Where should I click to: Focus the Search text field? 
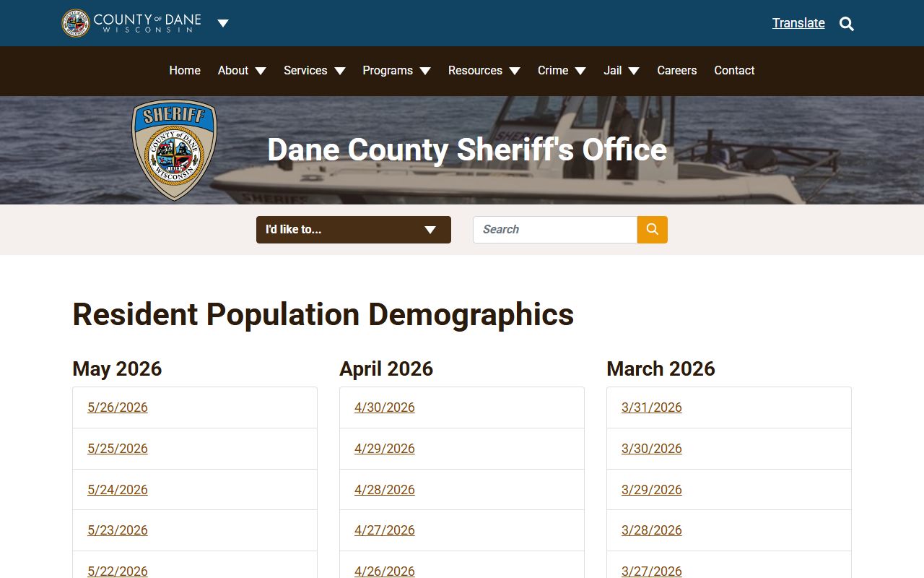coord(555,230)
